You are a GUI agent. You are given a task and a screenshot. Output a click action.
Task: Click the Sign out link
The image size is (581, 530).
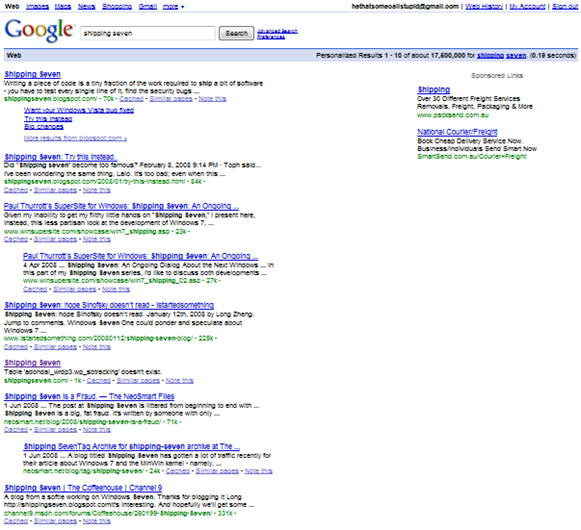[x=565, y=6]
